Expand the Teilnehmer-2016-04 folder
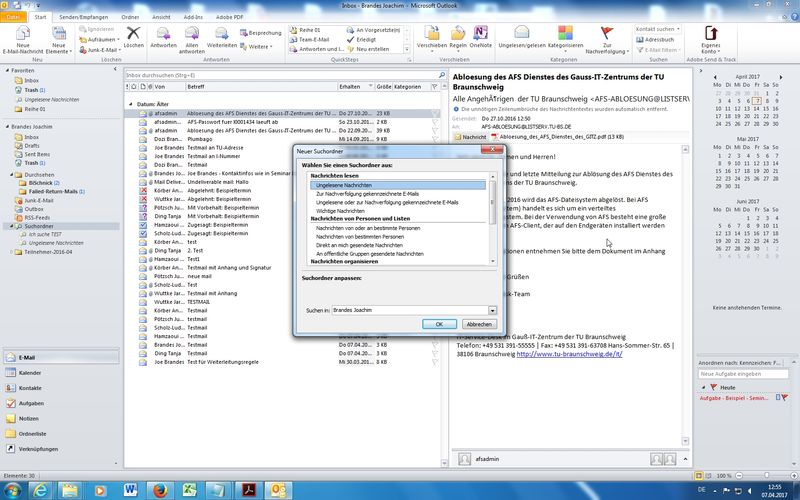This screenshot has height=500, width=800. point(12,252)
